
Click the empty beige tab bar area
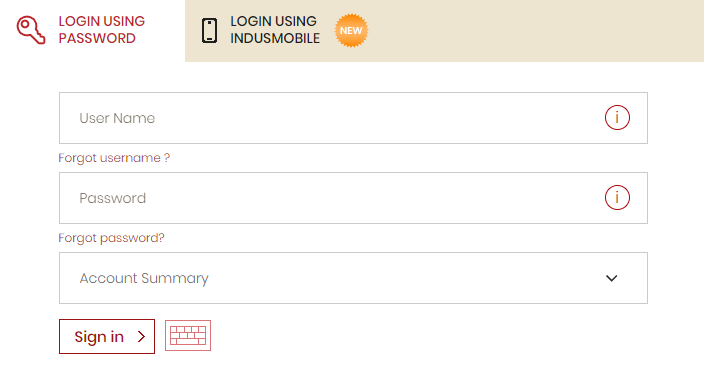[534, 31]
